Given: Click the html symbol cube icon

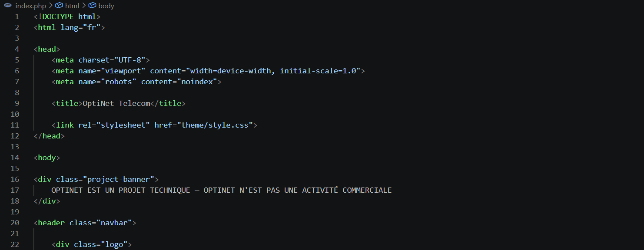Looking at the screenshot, I should pos(59,6).
